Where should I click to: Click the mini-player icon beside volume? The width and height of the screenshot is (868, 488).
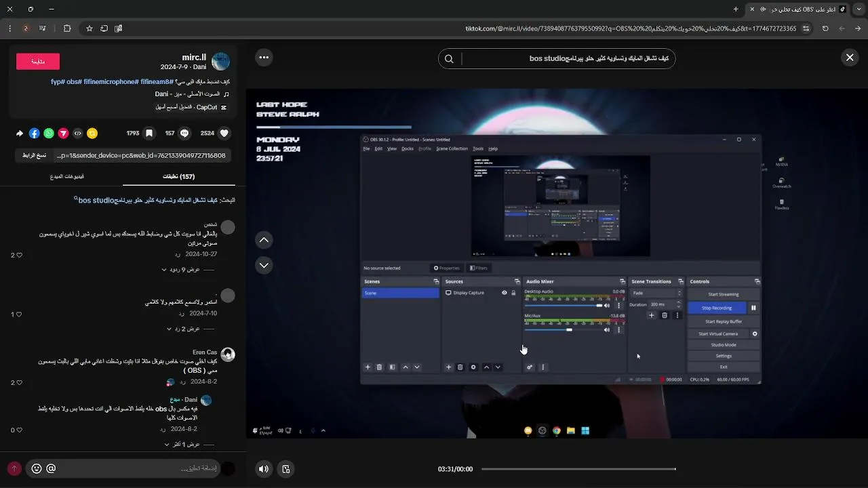tap(286, 469)
